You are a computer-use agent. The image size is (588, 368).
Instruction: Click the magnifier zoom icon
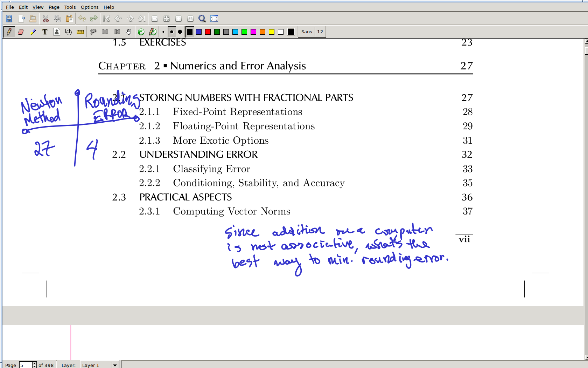[x=202, y=19]
